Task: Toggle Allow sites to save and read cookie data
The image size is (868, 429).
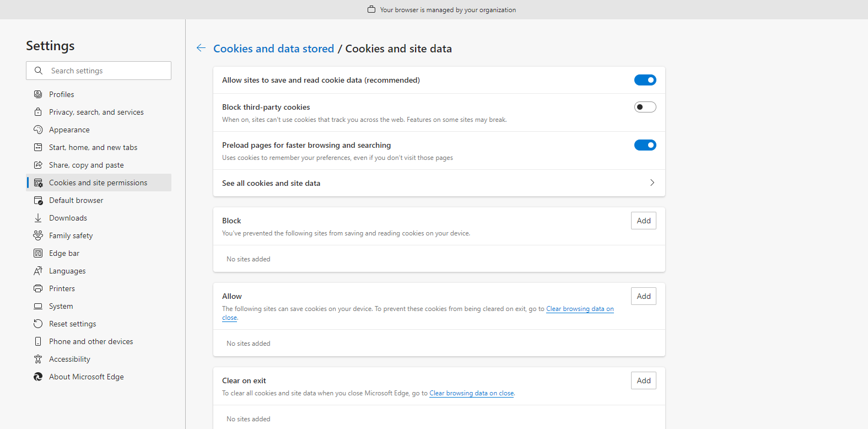Action: tap(645, 80)
